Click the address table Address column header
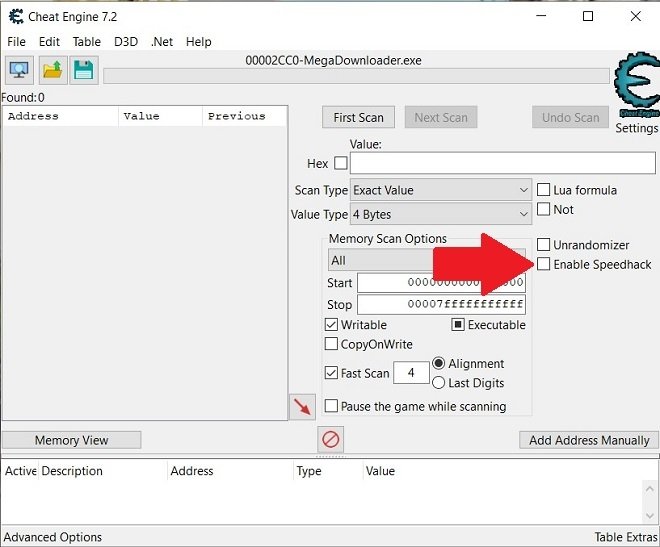Screen dimensions: 660x547 click(230, 471)
